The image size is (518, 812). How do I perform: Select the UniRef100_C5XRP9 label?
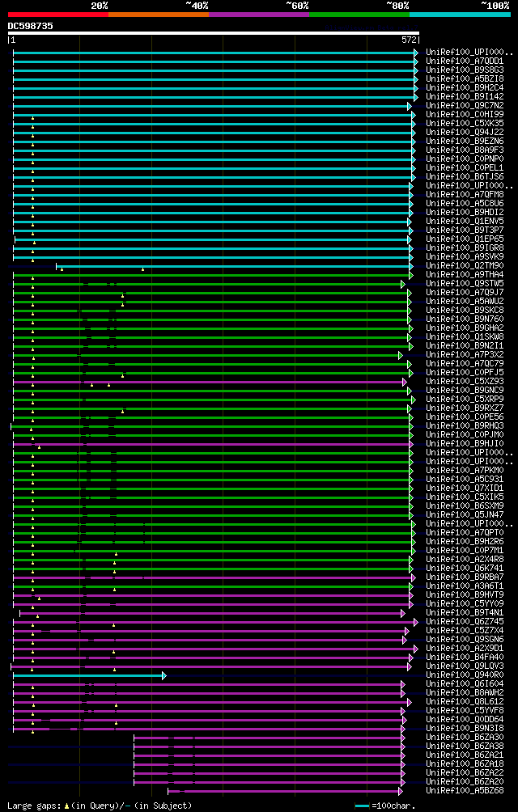(465, 400)
